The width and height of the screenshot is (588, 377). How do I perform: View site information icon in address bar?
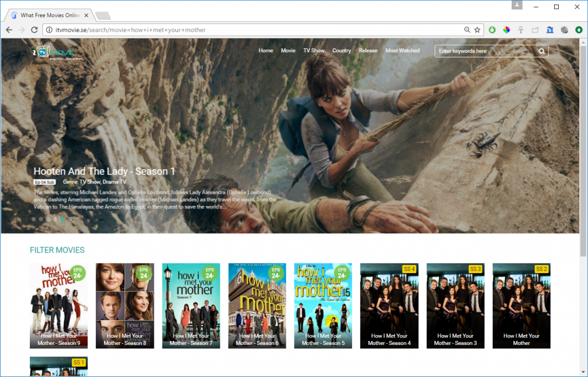coord(49,30)
